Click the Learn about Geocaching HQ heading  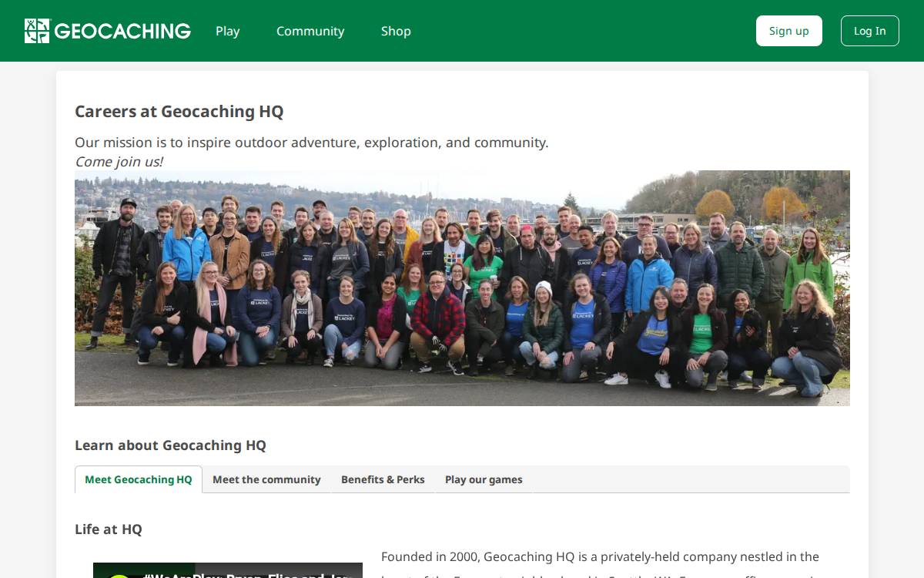click(170, 445)
